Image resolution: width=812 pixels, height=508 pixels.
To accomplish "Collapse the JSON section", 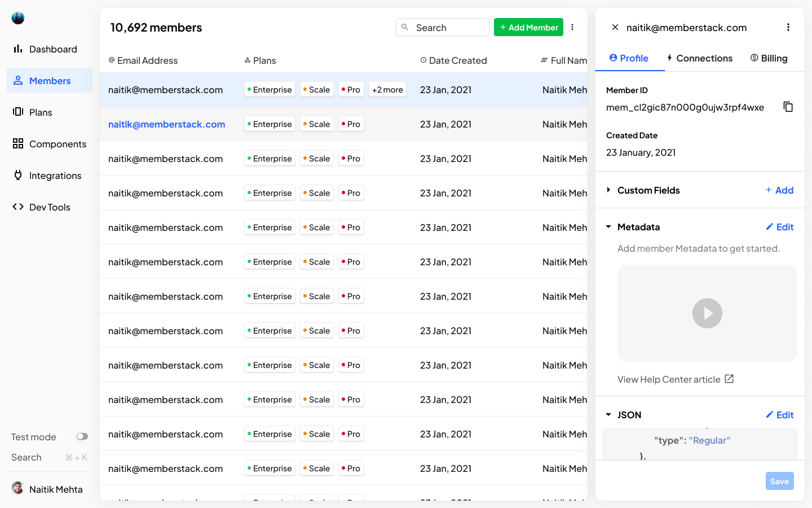I will [608, 415].
